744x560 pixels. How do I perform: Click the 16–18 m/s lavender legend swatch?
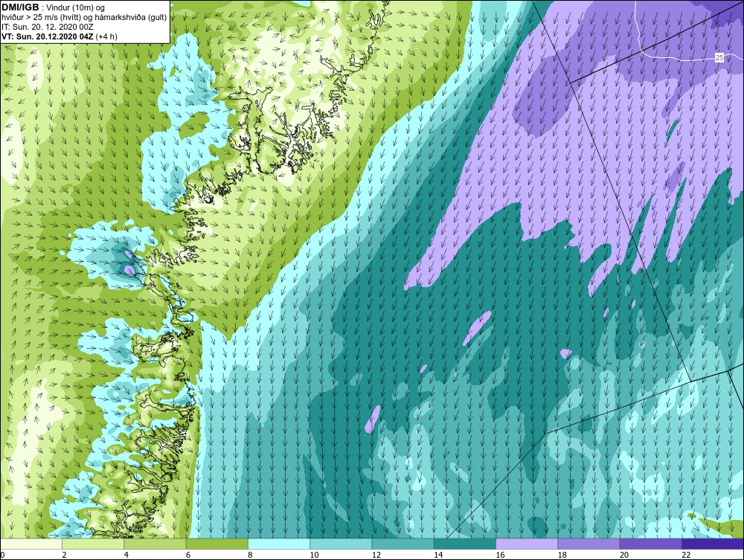tap(527, 544)
